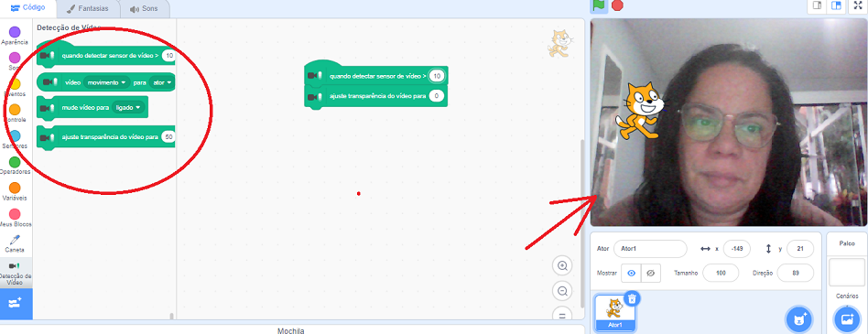Edit value 0 in workspace transparency block
868x334 pixels.
click(436, 96)
